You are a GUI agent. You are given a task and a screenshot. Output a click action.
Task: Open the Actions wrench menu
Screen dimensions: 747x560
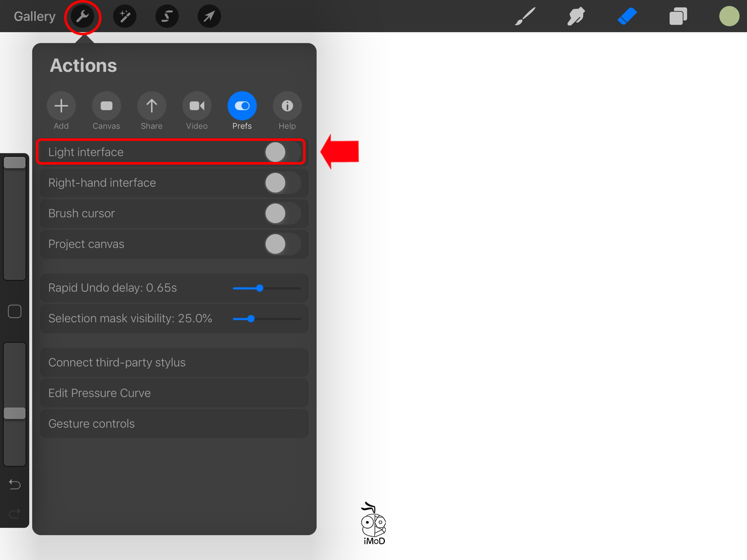(x=82, y=16)
